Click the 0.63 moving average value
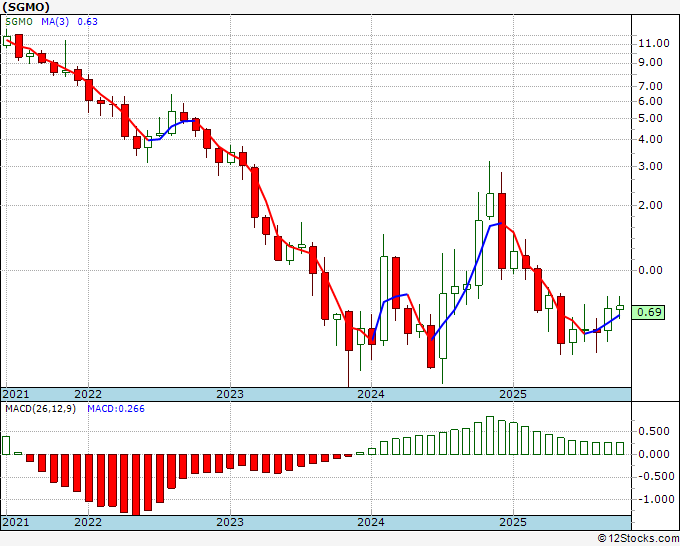Screen dimensions: 680x546 (x=88, y=22)
